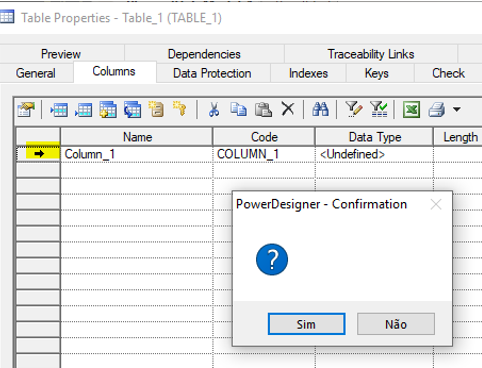Open the Indexes tab
Viewport: 482px width, 368px height.
(x=308, y=73)
